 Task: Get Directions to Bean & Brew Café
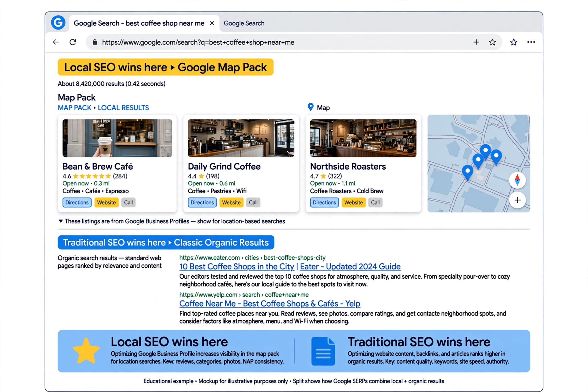tap(77, 202)
